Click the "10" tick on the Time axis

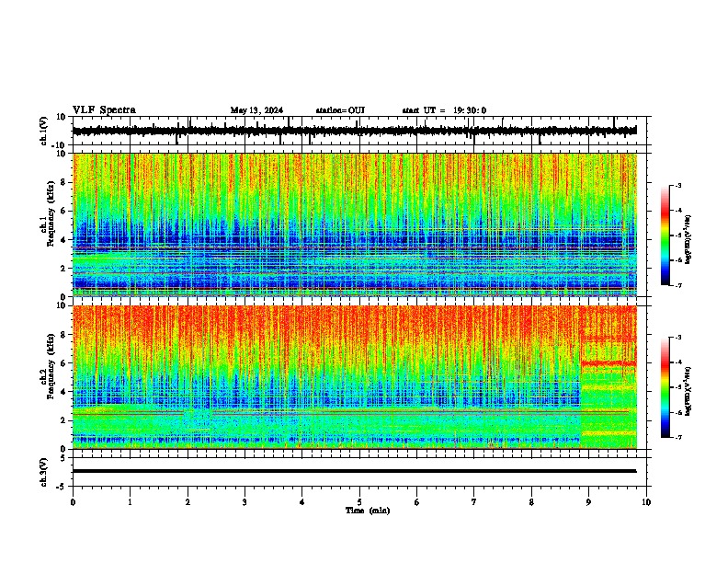click(646, 502)
